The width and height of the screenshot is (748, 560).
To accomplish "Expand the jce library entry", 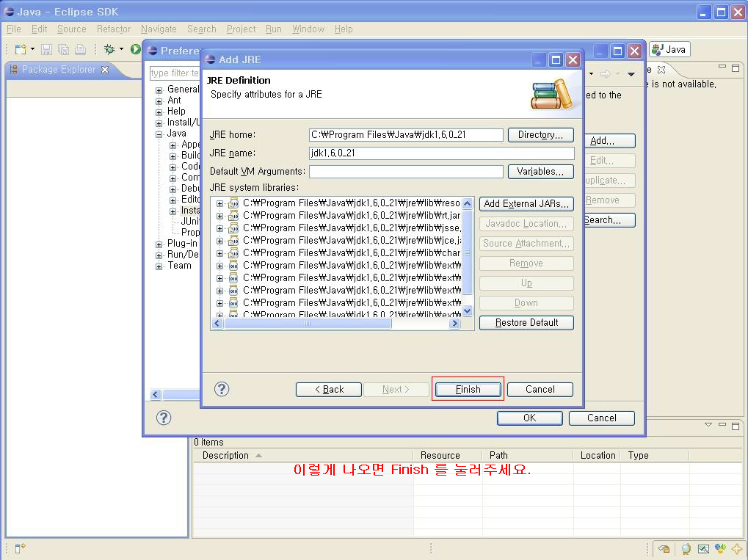I will coord(219,241).
